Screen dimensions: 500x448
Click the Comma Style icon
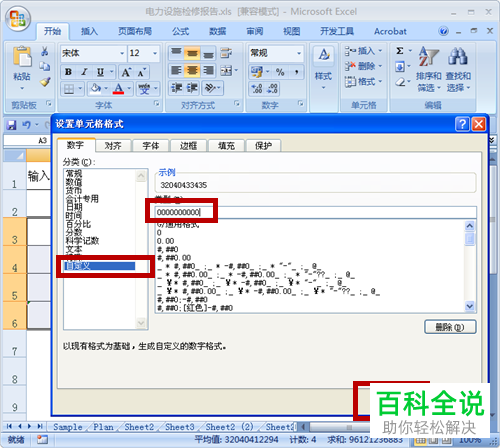[296, 72]
